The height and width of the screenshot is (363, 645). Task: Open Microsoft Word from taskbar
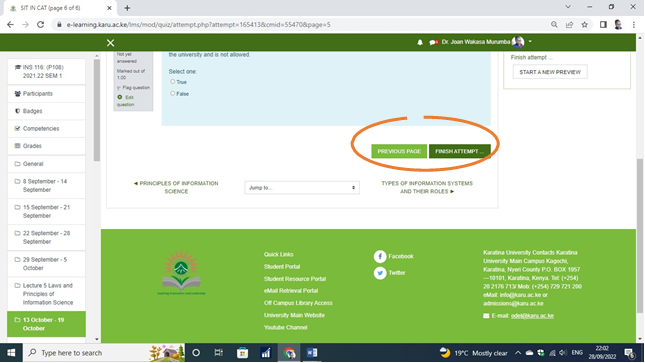312,353
